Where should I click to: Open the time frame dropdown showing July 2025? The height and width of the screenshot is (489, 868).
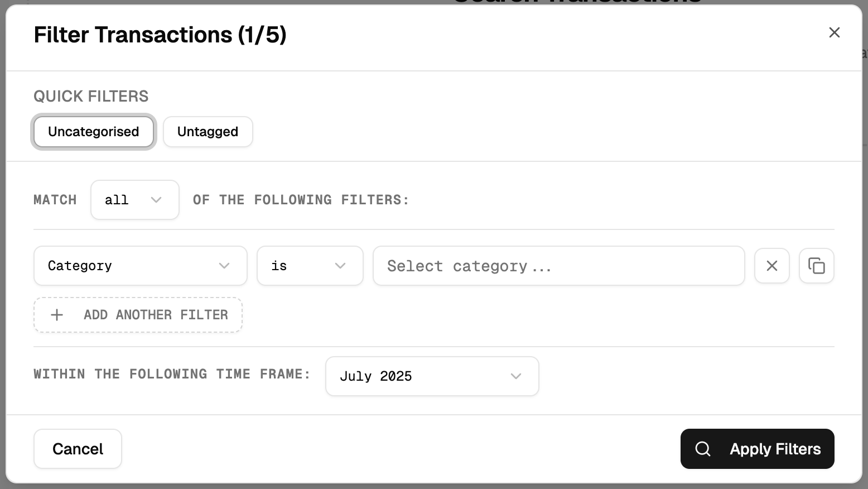[432, 376]
